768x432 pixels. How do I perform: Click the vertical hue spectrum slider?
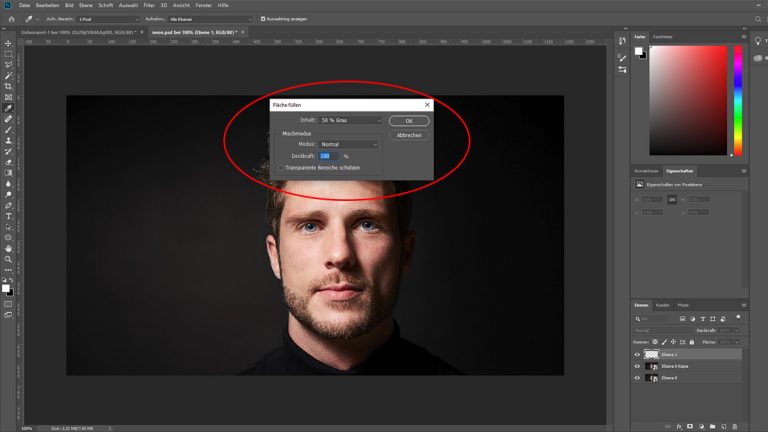click(x=738, y=100)
